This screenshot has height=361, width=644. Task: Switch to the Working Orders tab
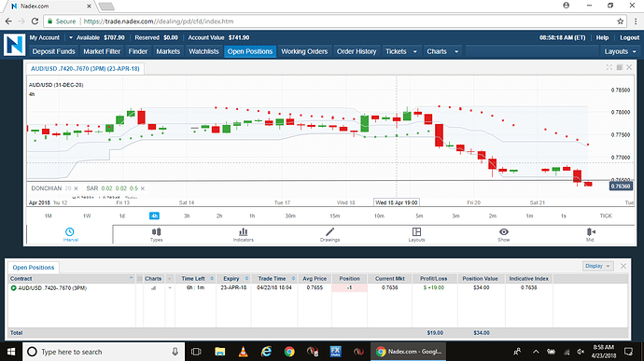[x=304, y=51]
